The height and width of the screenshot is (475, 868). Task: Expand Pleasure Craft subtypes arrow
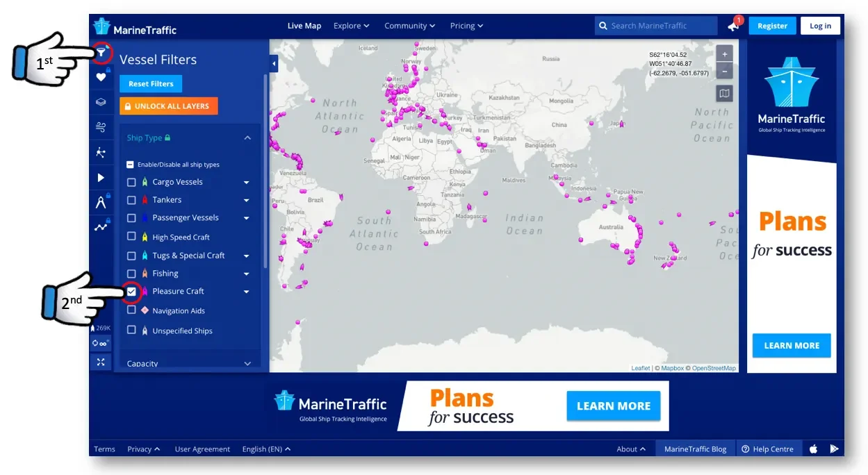(x=246, y=292)
